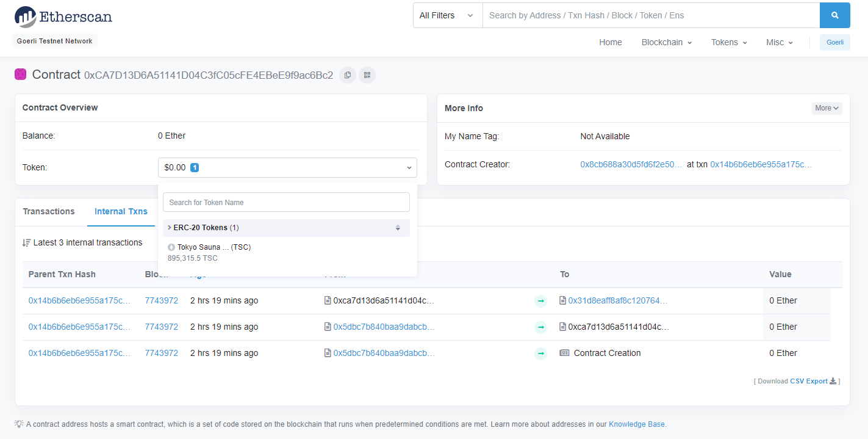Click the Contract Creation text
Image resolution: width=868 pixels, height=439 pixels.
(x=608, y=353)
